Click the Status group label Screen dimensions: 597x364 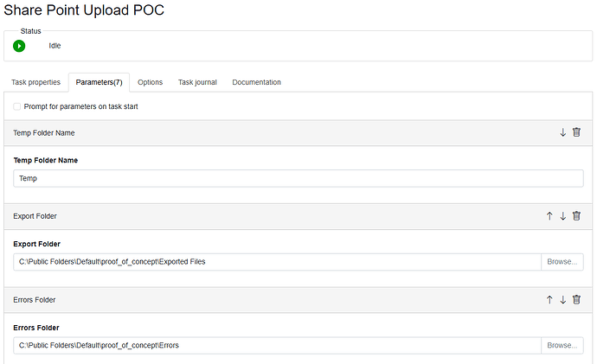click(x=30, y=31)
